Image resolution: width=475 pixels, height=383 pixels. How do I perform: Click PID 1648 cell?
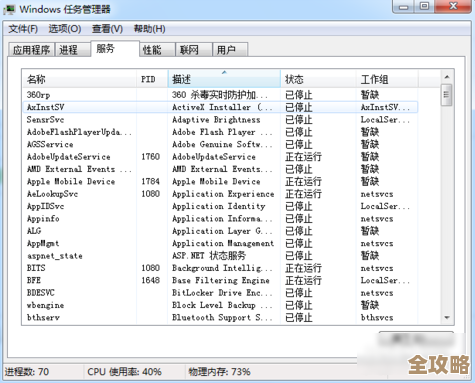coord(150,280)
